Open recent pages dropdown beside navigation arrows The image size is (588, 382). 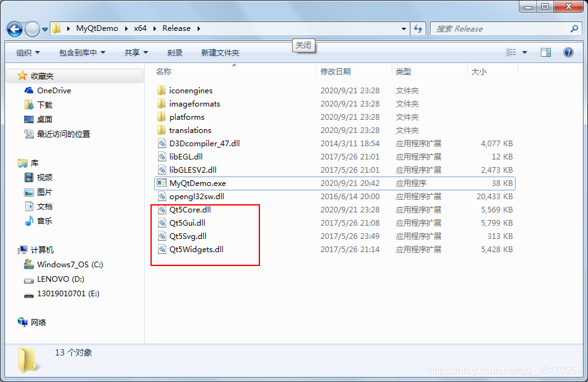(45, 29)
